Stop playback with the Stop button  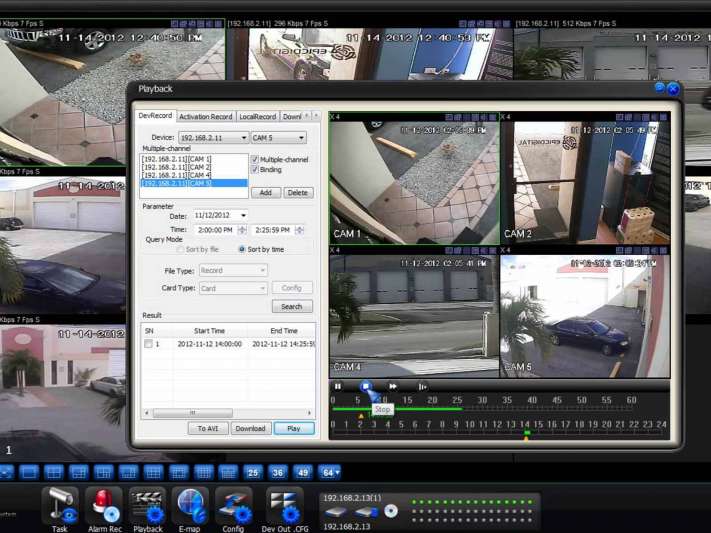[366, 386]
